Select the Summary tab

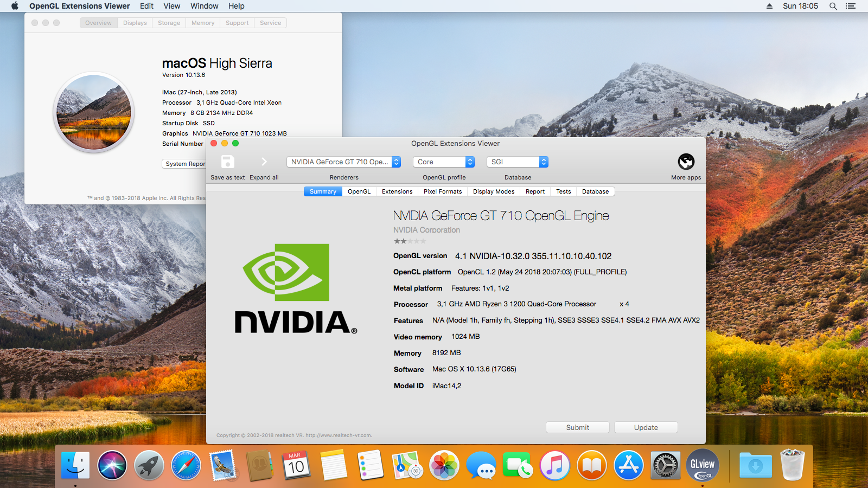(x=323, y=191)
